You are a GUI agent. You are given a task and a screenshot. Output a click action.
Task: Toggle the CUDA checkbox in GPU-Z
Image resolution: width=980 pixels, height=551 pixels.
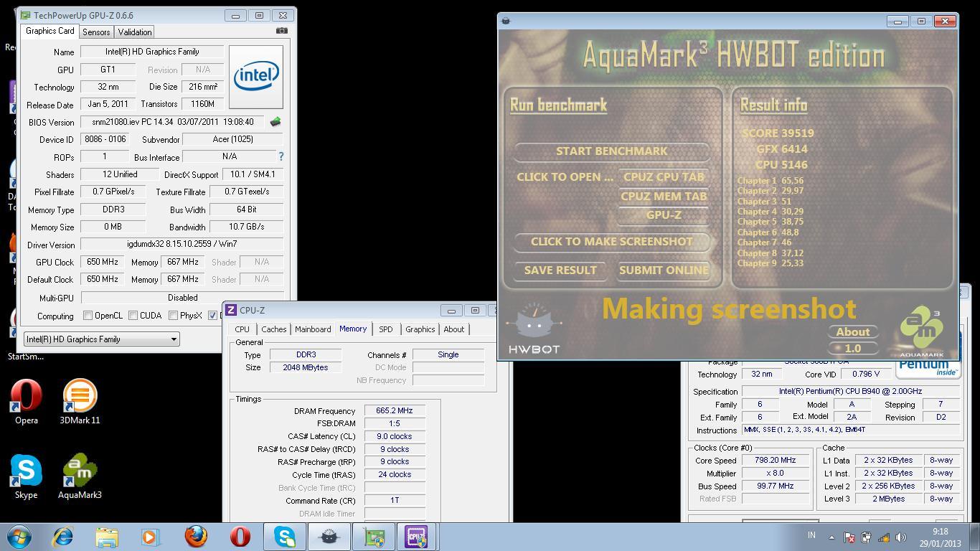[x=133, y=316]
